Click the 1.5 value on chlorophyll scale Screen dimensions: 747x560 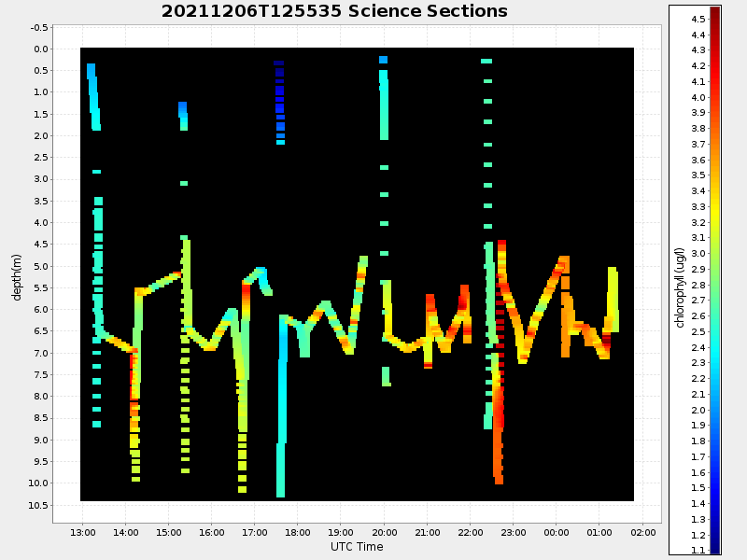(x=698, y=487)
